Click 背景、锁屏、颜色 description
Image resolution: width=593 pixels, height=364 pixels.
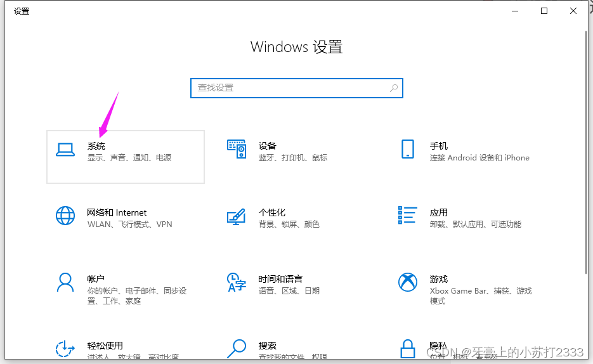[289, 224]
